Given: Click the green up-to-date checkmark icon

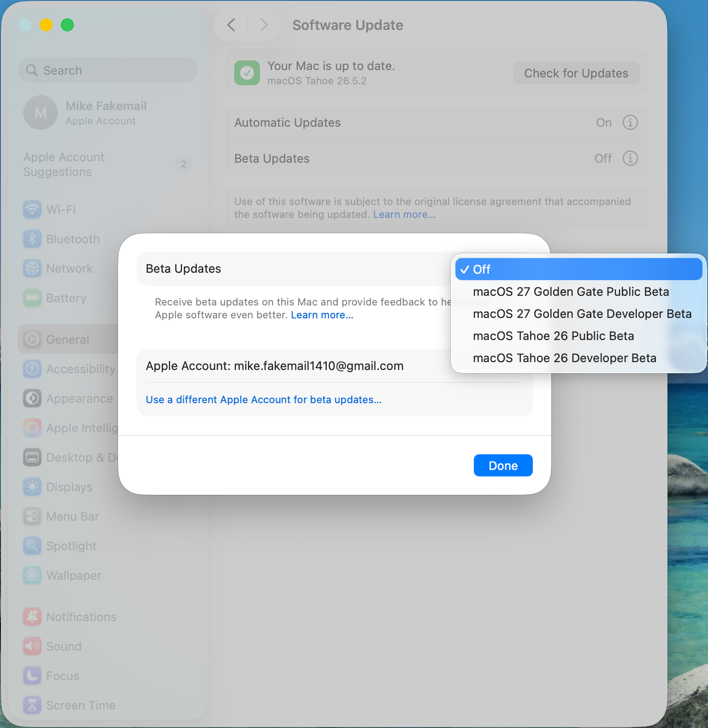Looking at the screenshot, I should click(247, 73).
